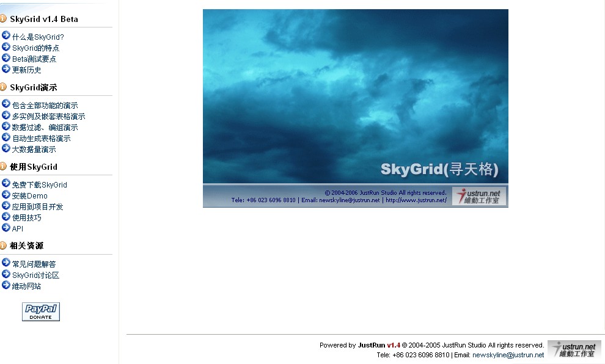Open the 什么是SkyGrid? page
The width and height of the screenshot is (605, 364).
pyautogui.click(x=38, y=37)
